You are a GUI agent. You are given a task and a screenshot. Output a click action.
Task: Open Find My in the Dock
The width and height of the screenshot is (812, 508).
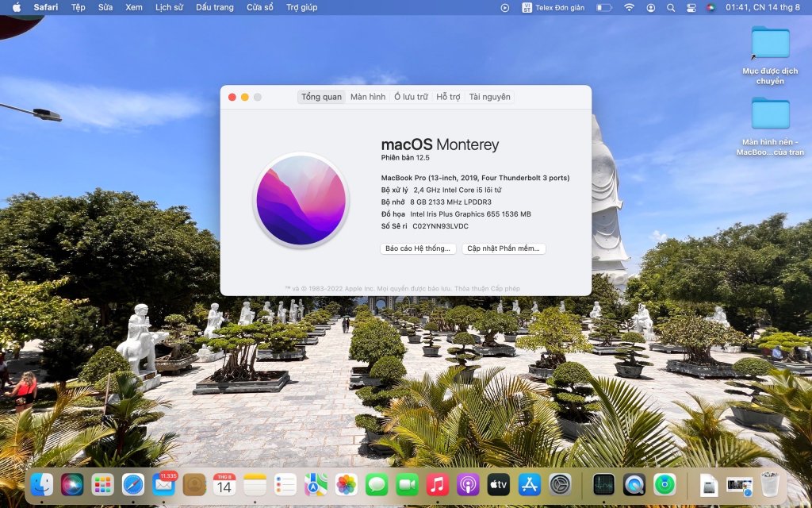coord(665,485)
